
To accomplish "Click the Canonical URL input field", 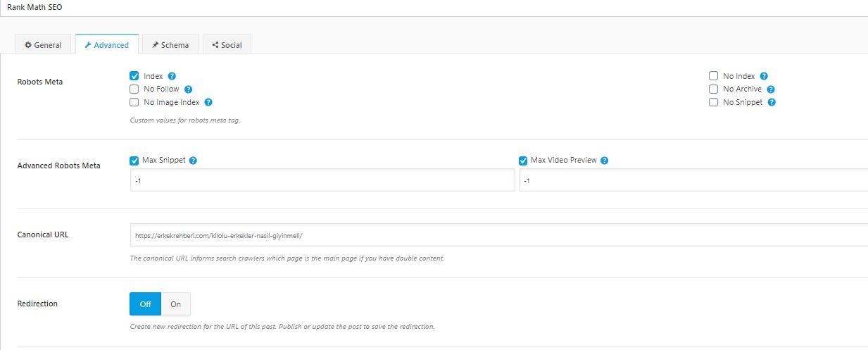I will [493, 235].
